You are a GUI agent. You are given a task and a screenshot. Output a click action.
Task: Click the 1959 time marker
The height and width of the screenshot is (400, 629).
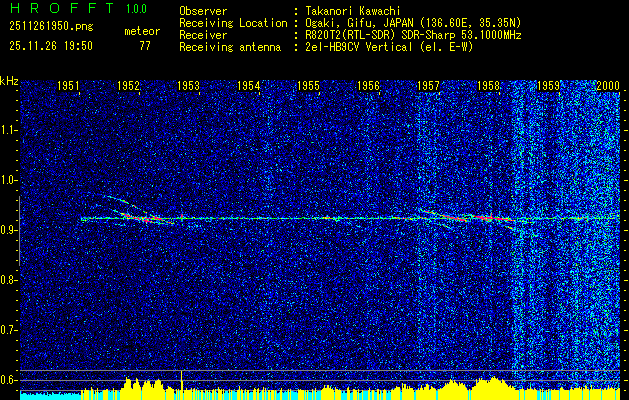pos(548,85)
